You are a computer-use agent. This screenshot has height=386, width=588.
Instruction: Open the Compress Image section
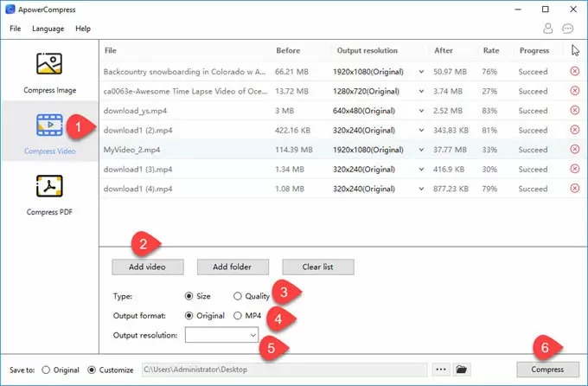tap(49, 74)
